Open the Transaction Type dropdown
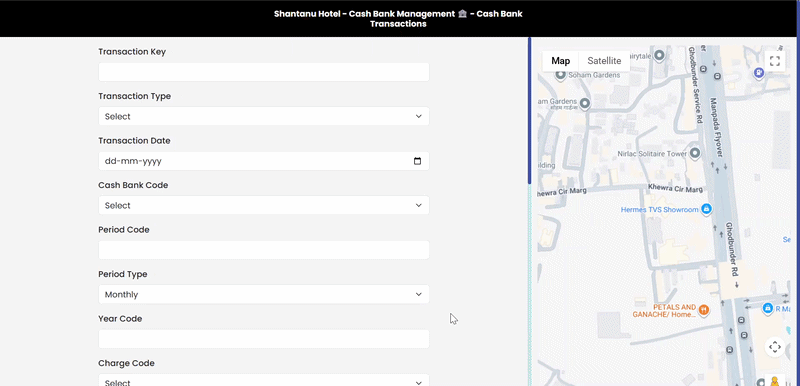This screenshot has width=800, height=386. [x=264, y=116]
